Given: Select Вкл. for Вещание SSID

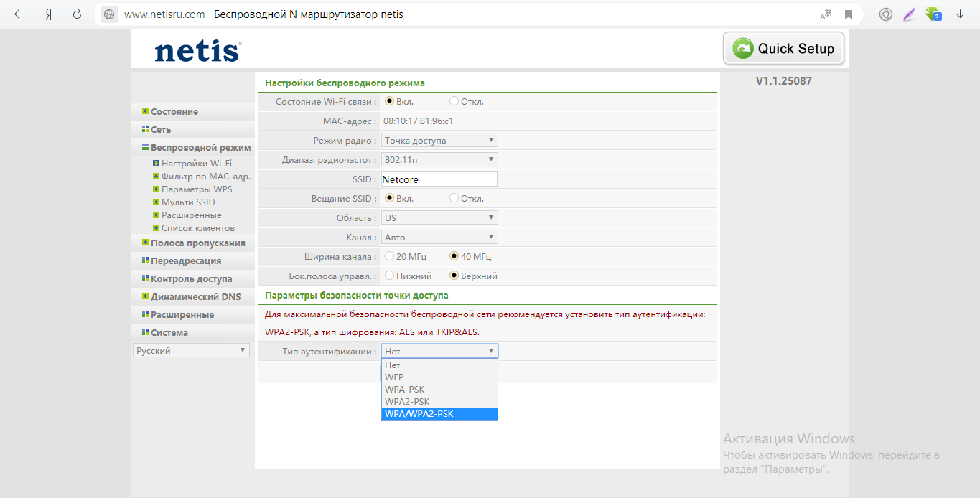Looking at the screenshot, I should (x=390, y=198).
